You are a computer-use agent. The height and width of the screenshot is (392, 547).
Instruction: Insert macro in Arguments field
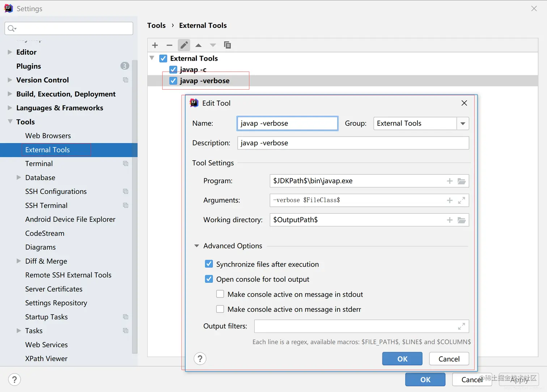pyautogui.click(x=450, y=200)
